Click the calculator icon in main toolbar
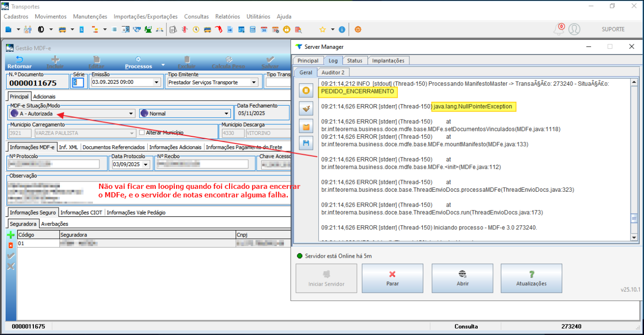644x335 pixels. click(253, 29)
